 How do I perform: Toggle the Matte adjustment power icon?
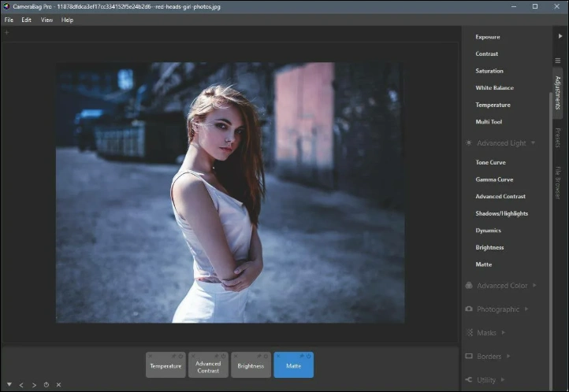[x=308, y=357]
